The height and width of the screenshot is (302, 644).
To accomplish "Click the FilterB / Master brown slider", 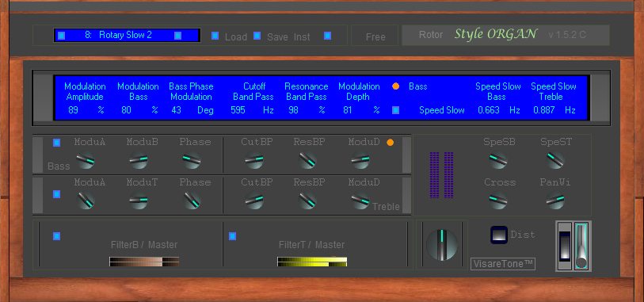I will coord(144,262).
